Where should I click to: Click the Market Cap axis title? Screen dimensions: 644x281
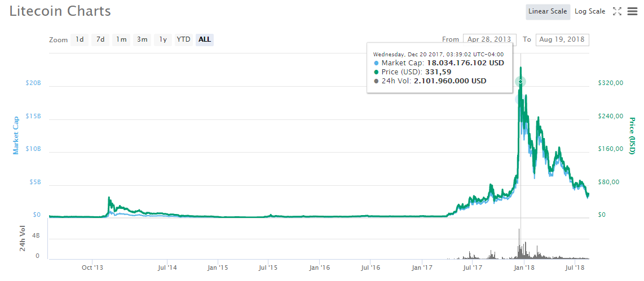click(x=16, y=134)
